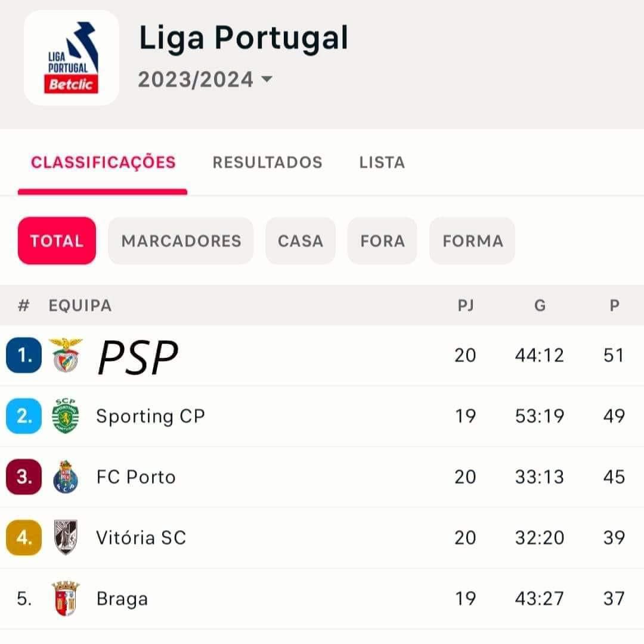This screenshot has width=644, height=644.
Task: Toggle the Casa home standings filter
Action: [301, 241]
